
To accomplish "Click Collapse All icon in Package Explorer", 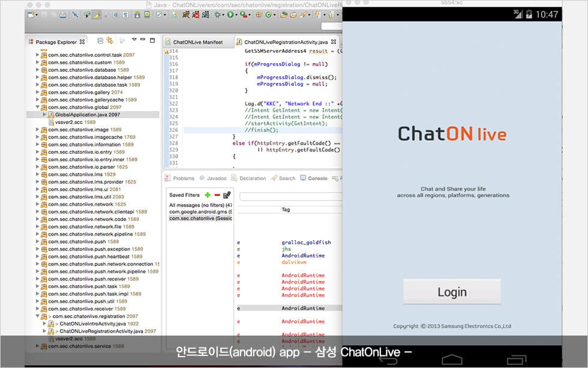I will pos(100,41).
